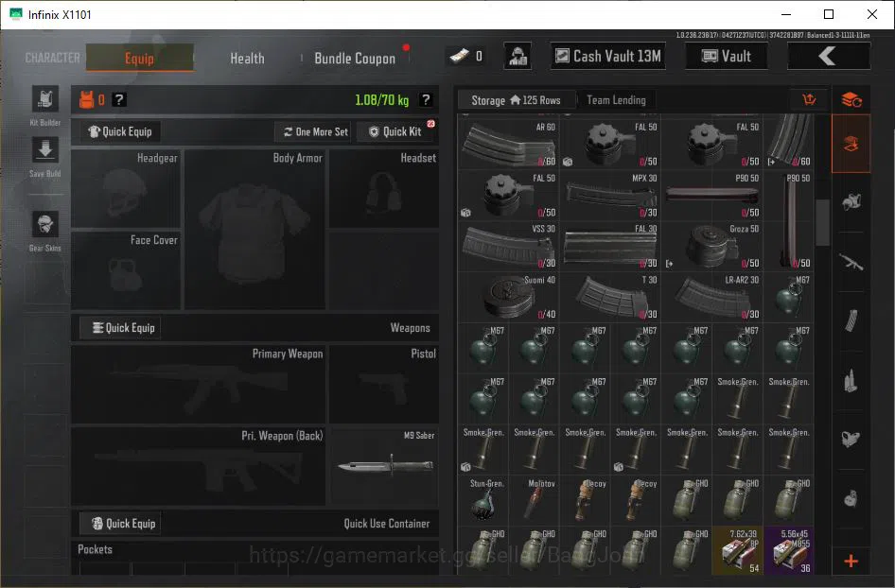Select the empty Face Cover slot

click(x=126, y=270)
